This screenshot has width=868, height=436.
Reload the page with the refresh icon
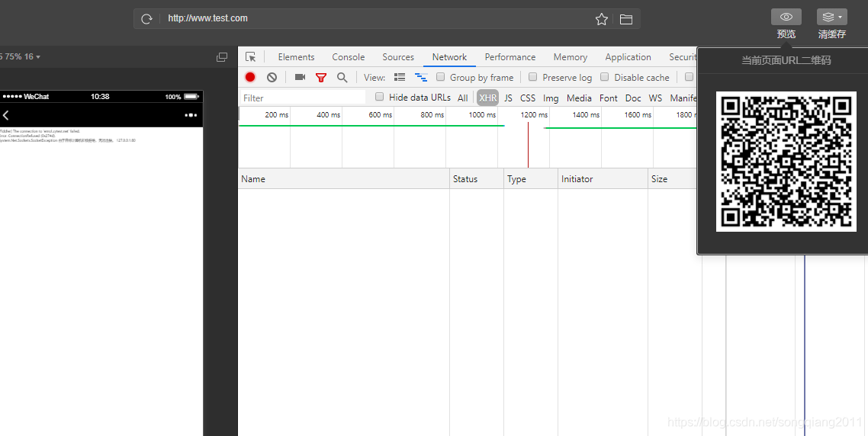point(146,19)
